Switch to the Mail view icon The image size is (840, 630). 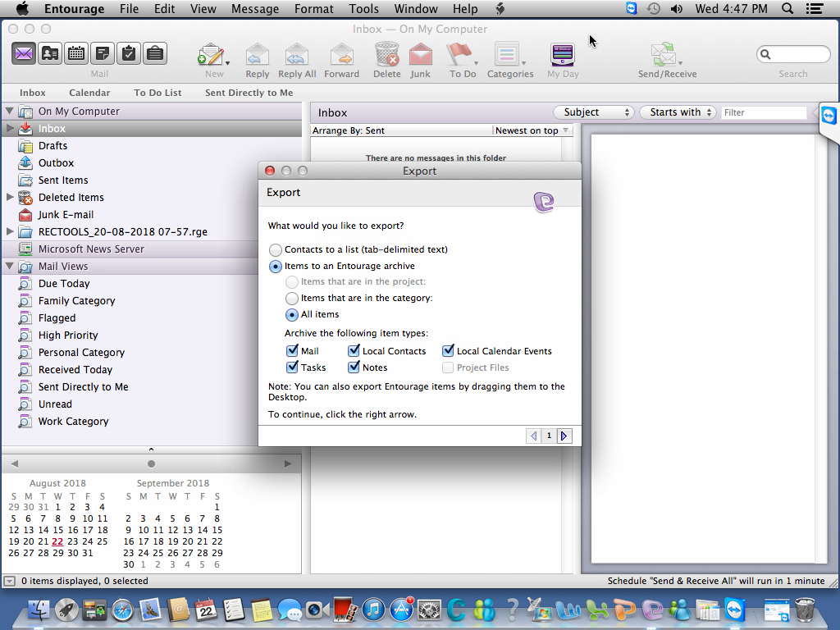pyautogui.click(x=24, y=53)
